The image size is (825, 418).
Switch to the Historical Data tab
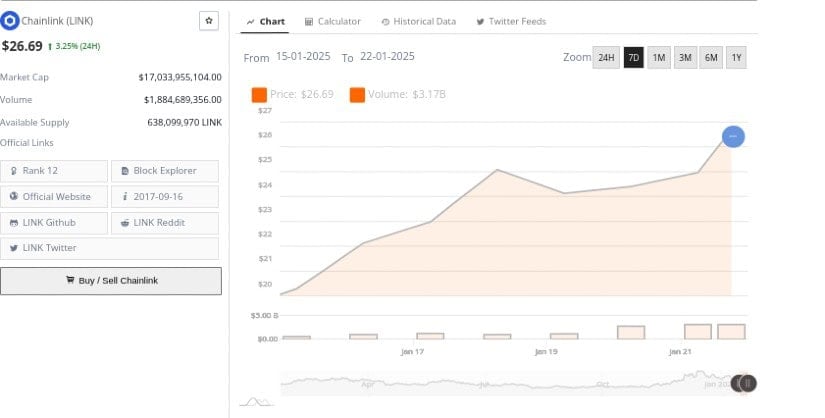point(418,21)
